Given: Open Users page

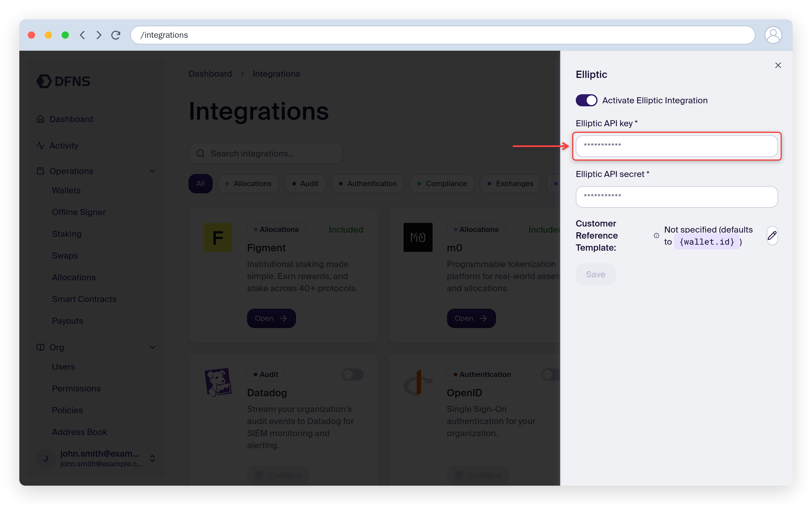Looking at the screenshot, I should coord(63,367).
